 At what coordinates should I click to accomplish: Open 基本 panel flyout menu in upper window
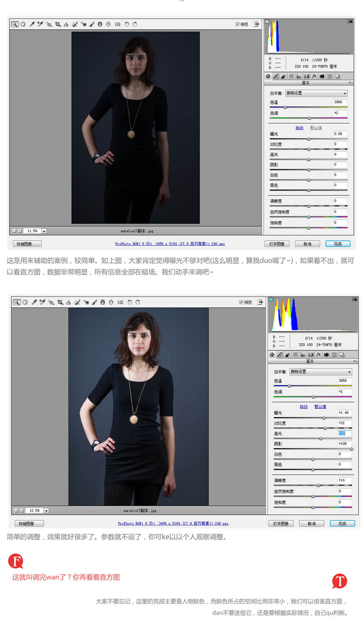(351, 83)
